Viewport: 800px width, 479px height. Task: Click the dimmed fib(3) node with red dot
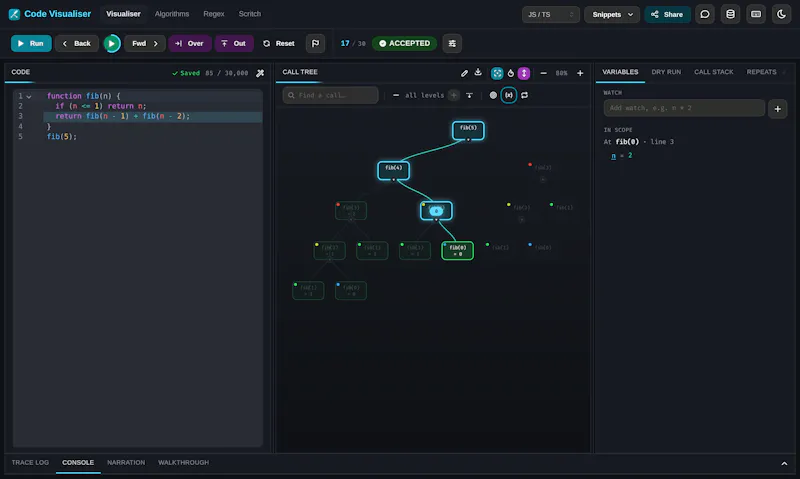(351, 210)
